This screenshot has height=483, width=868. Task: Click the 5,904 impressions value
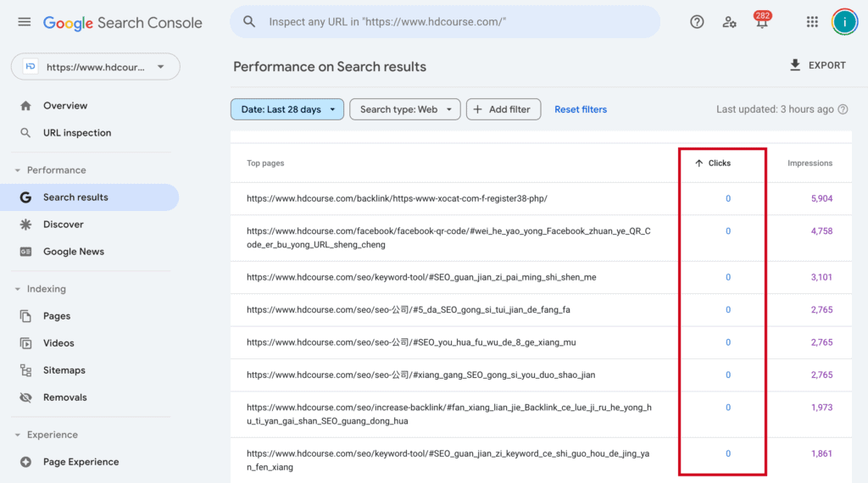click(821, 198)
